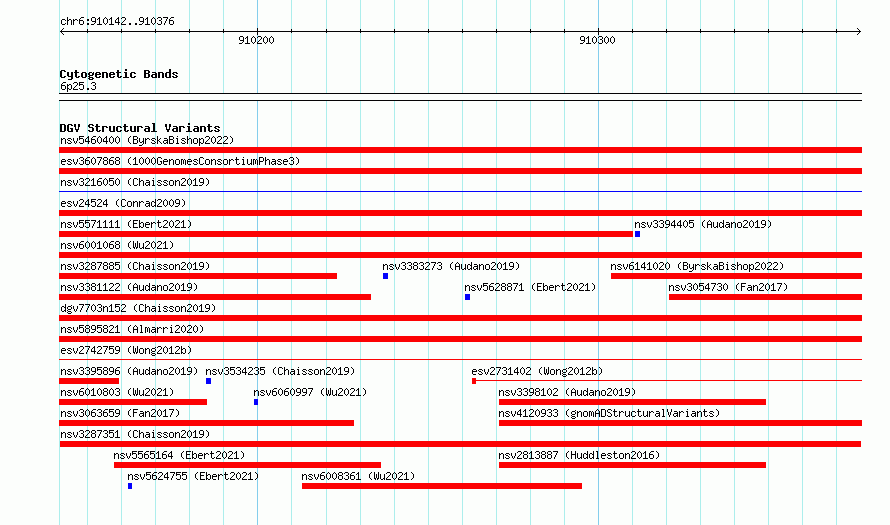890x525 pixels.
Task: Select the nsv3398102 (Audano2019) label
Action: click(x=567, y=392)
